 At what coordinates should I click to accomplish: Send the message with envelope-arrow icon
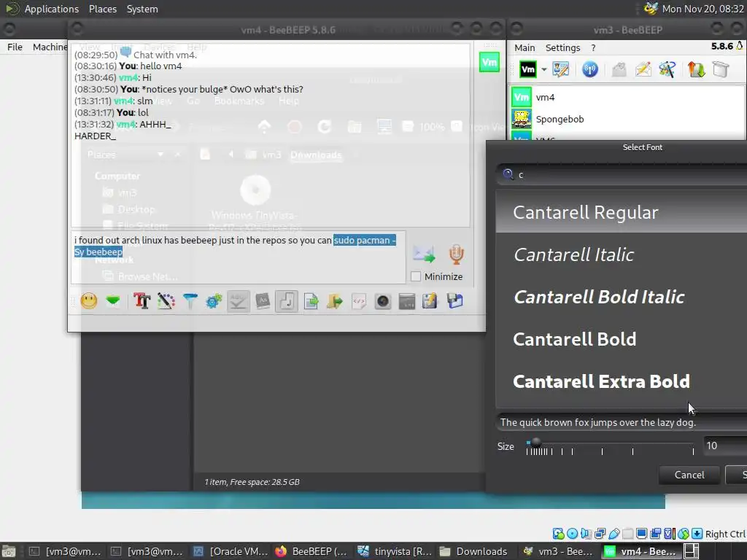[x=424, y=254]
